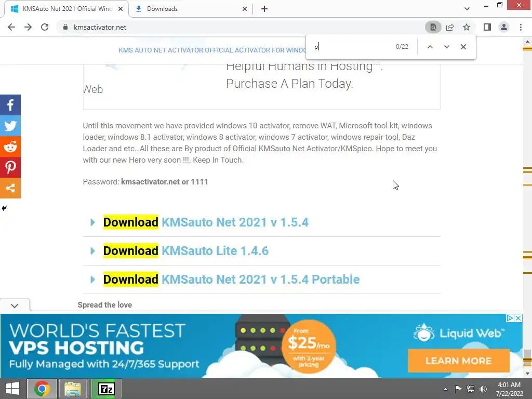The width and height of the screenshot is (532, 399).
Task: Share this page icon
Action: 450,27
